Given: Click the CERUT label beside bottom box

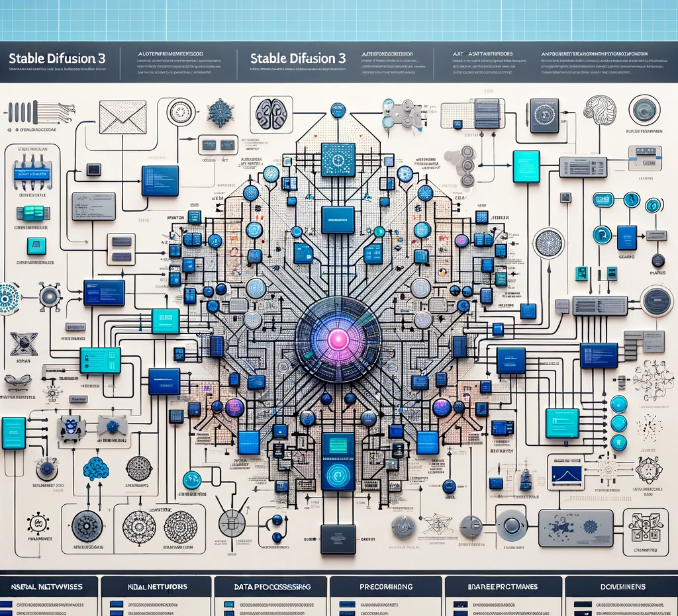Looking at the screenshot, I should (367, 539).
